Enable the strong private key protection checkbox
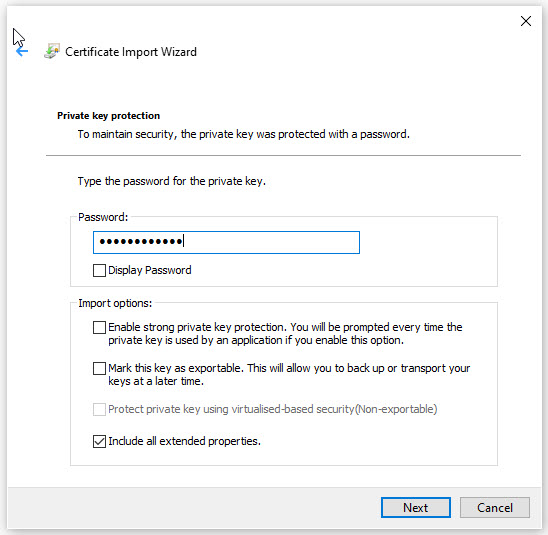Viewport: 548px width, 535px height. coord(99,327)
